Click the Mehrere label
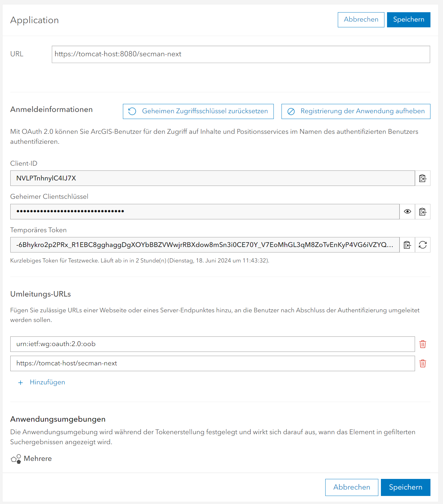The height and width of the screenshot is (504, 443). 38,459
